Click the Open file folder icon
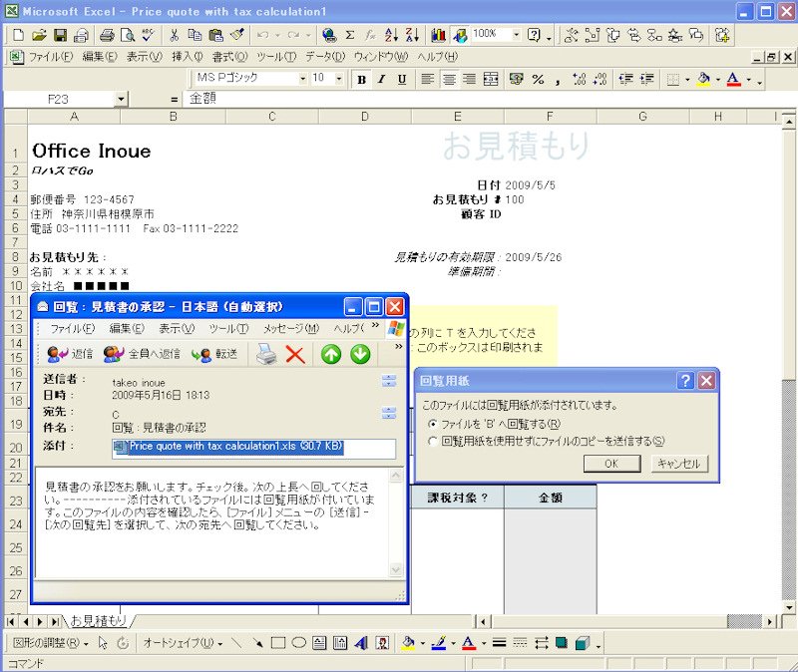 [x=39, y=35]
